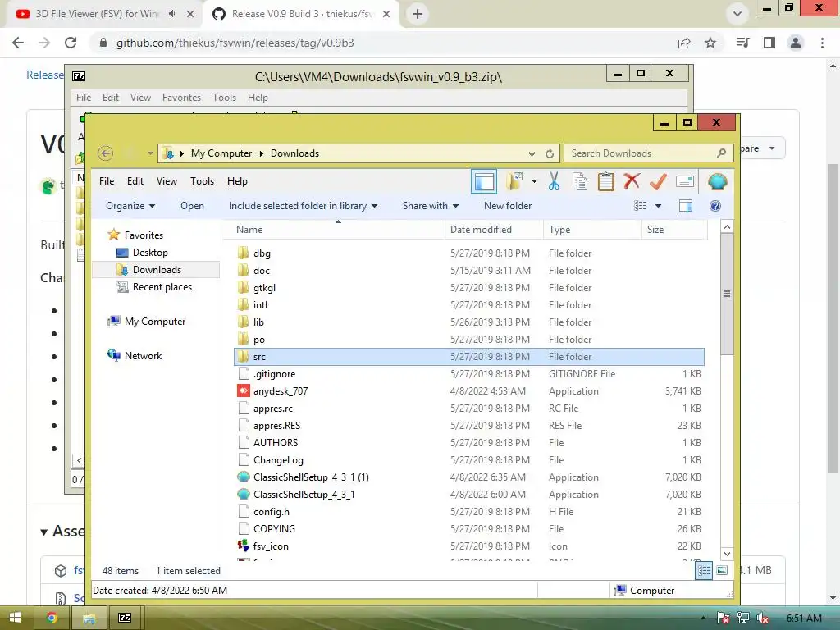Open recent locations dropdown arrow

point(151,153)
